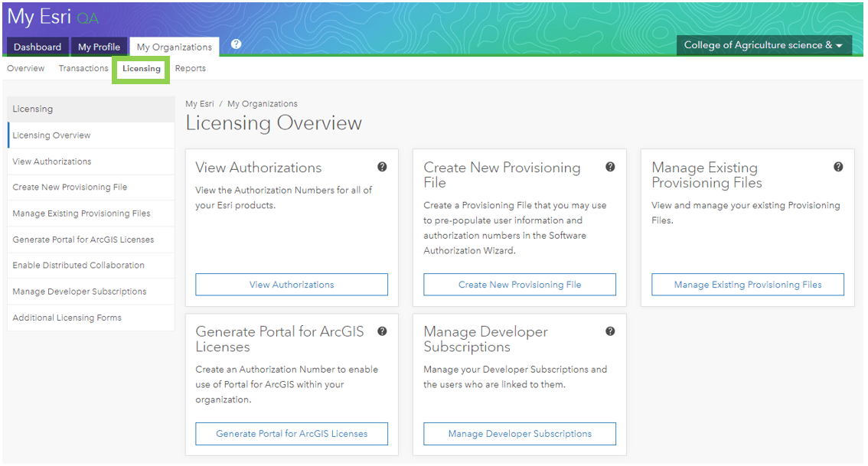Click help icon on Create New Provisioning File card
This screenshot has height=466, width=868.
point(610,167)
